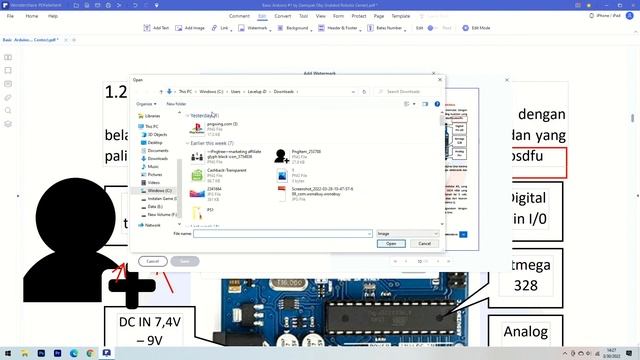Open the Help menu
This screenshot has width=640, height=360.
(53, 16)
